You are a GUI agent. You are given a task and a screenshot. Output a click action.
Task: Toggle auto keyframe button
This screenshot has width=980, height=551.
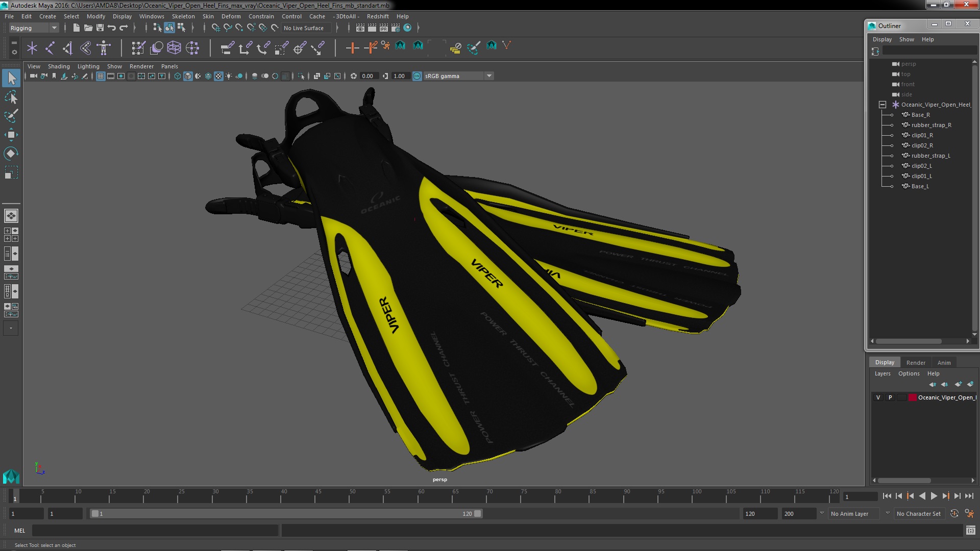click(954, 514)
